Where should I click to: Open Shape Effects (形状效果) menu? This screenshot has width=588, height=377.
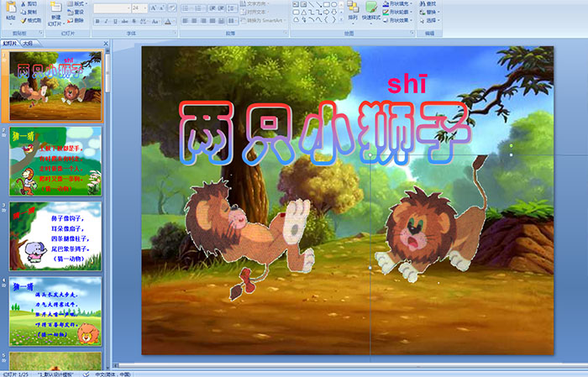coord(398,20)
